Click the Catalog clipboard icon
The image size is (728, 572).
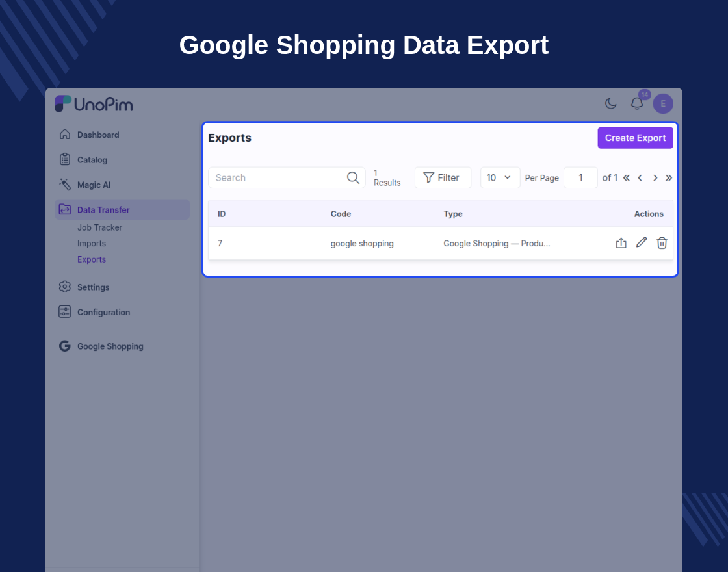point(65,159)
